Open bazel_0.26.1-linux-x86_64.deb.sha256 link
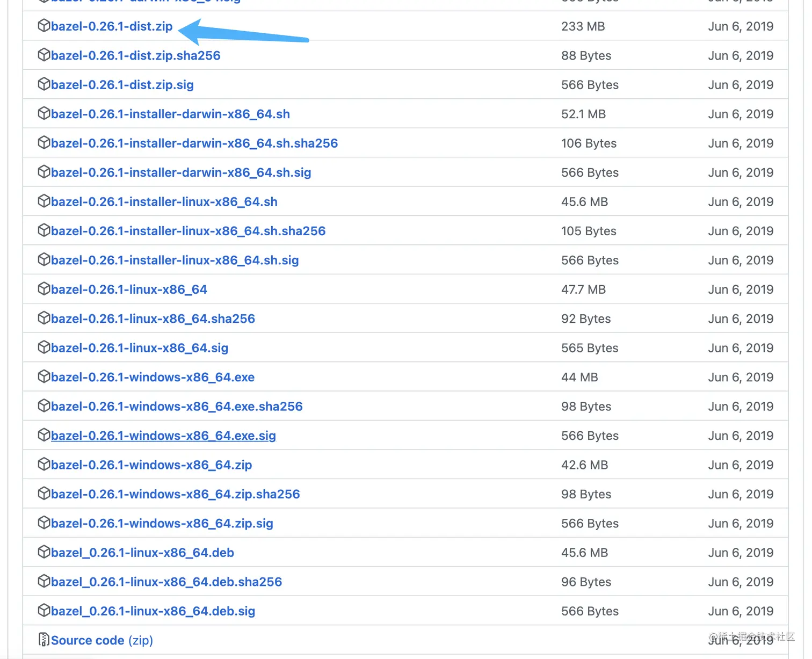812x659 pixels. pos(166,582)
